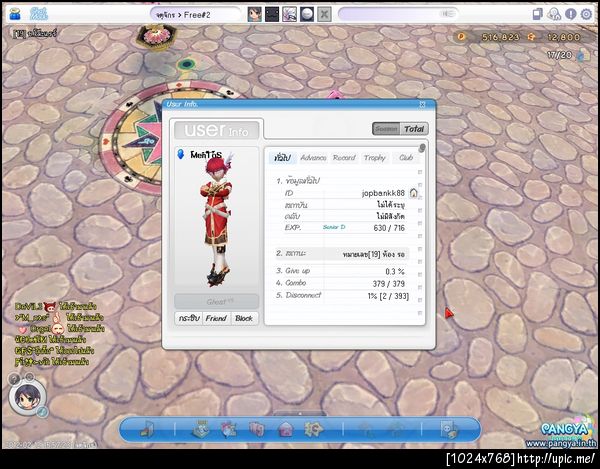600x469 pixels.
Task: Close the User Info dialog
Action: click(422, 104)
